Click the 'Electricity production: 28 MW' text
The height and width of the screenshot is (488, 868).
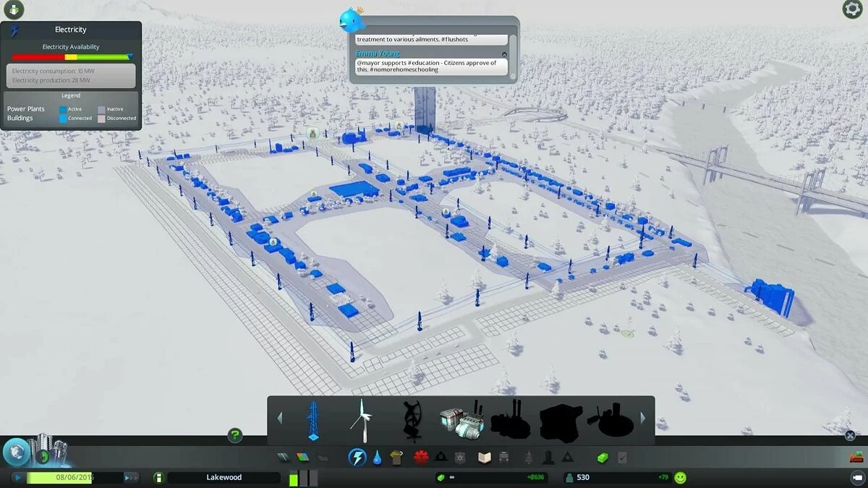click(51, 80)
